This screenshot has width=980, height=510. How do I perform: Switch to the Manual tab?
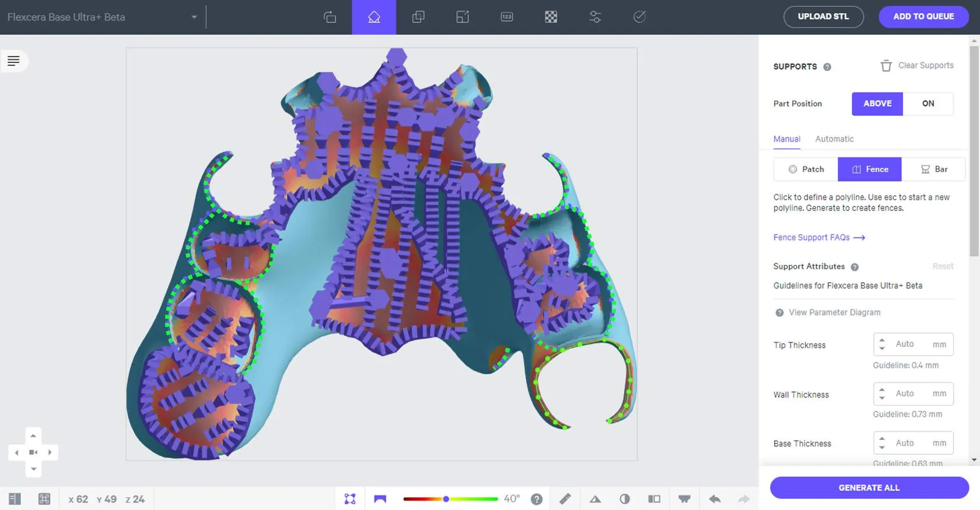(787, 139)
